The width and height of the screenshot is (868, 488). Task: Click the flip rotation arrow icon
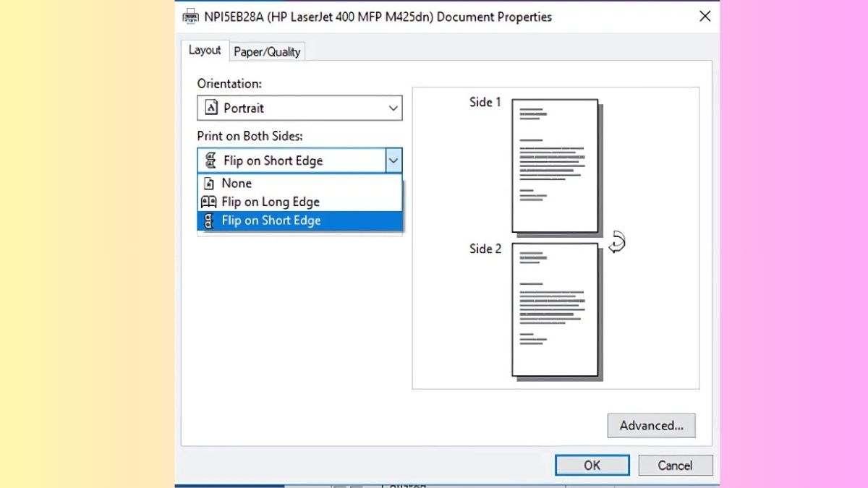point(616,242)
